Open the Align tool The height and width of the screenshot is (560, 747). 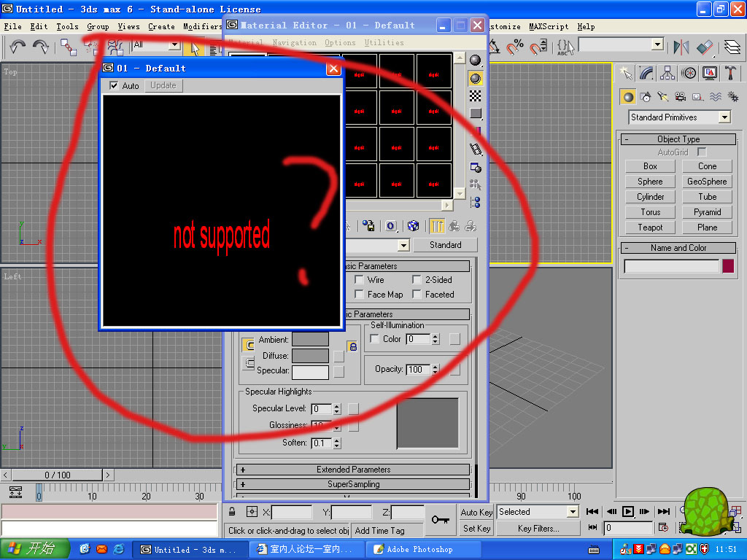click(705, 47)
